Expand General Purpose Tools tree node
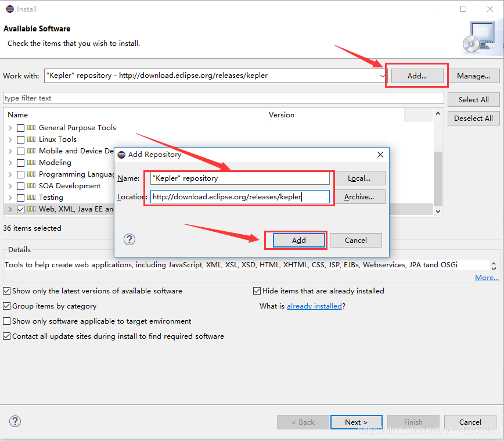504x441 pixels. tap(10, 128)
